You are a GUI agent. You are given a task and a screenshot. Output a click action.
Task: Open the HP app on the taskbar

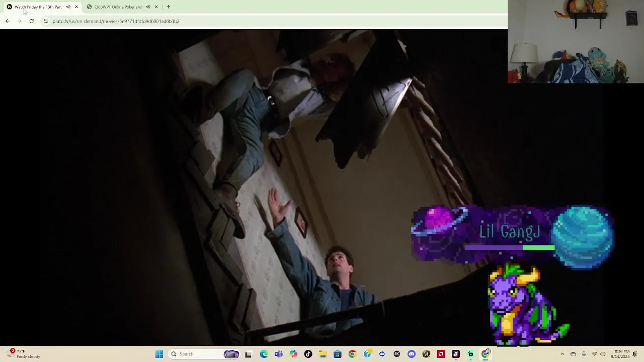pyautogui.click(x=382, y=354)
